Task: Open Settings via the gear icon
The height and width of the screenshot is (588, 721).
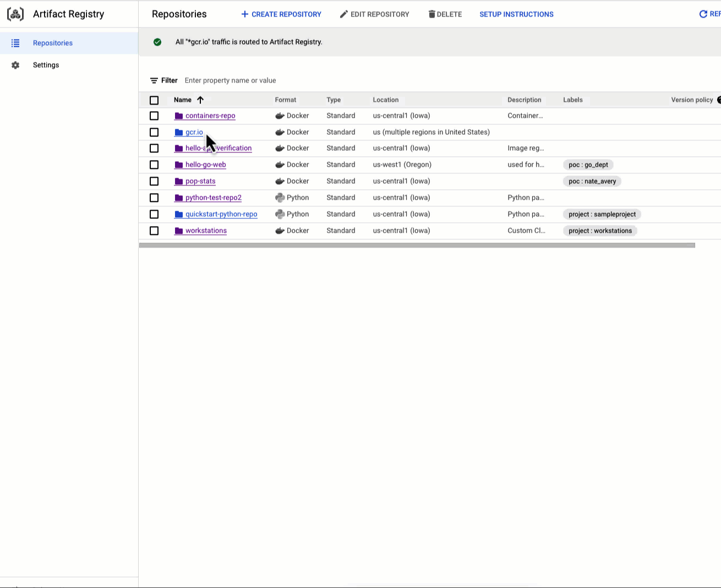Action: click(15, 65)
